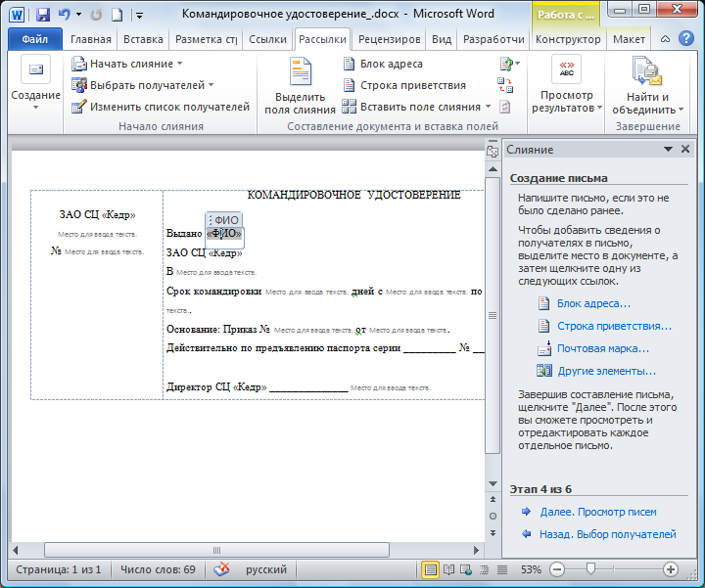This screenshot has width=705, height=588.
Task: Click the Redo icon in quick access toolbar
Action: pyautogui.click(x=96, y=15)
